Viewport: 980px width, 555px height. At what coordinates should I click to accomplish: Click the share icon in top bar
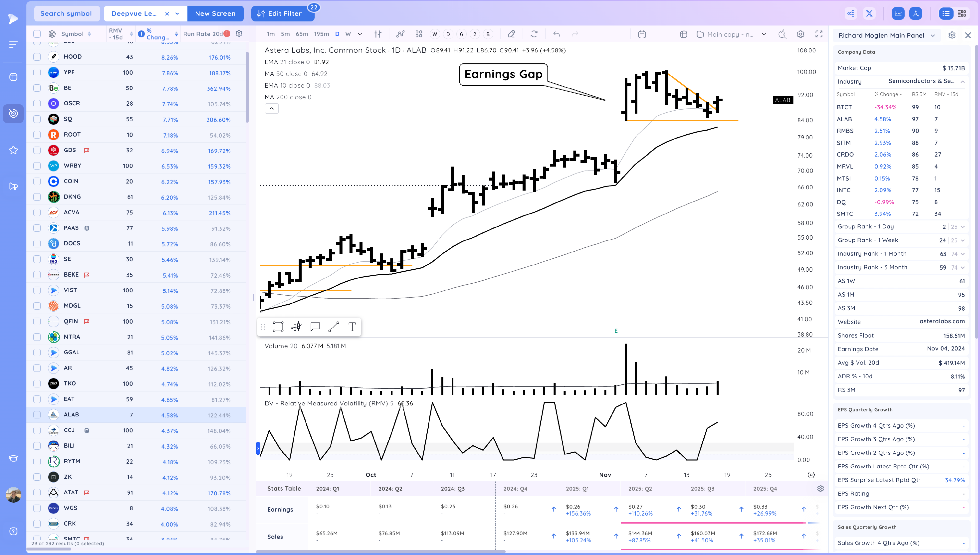coord(851,14)
